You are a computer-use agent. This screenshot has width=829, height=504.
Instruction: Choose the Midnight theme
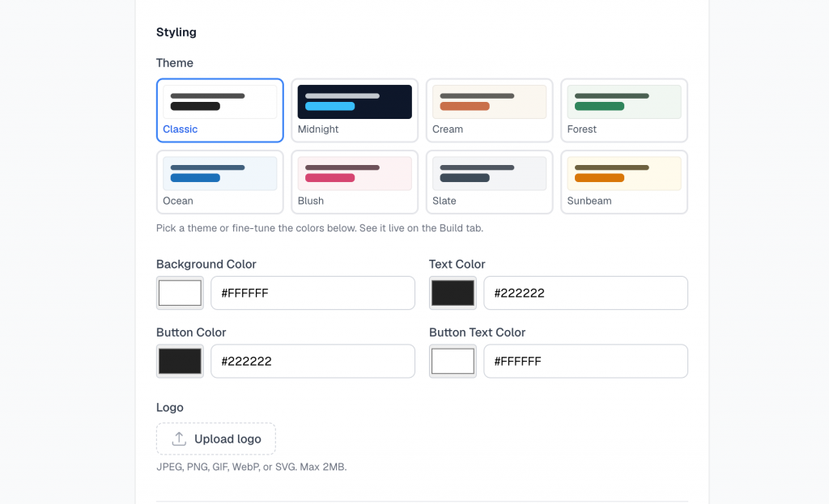coord(355,110)
